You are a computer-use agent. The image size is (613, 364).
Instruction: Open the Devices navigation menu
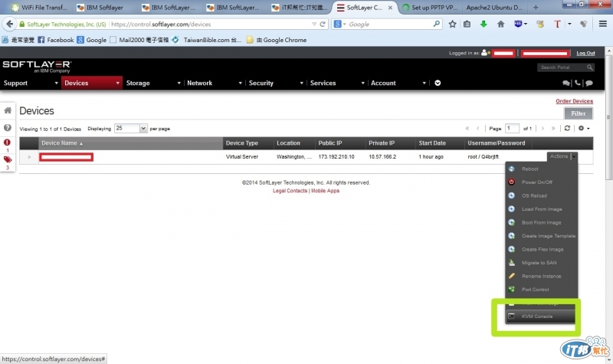pyautogui.click(x=91, y=83)
